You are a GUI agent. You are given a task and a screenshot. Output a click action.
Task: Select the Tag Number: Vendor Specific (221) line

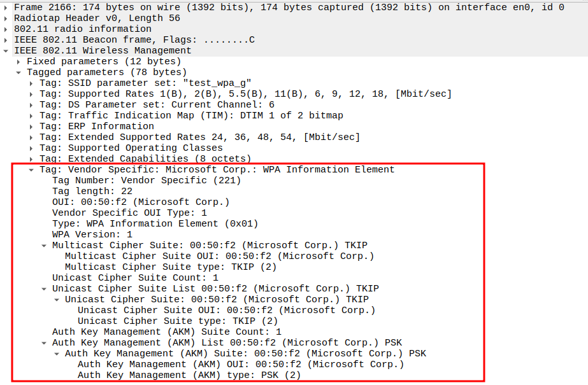tap(147, 180)
